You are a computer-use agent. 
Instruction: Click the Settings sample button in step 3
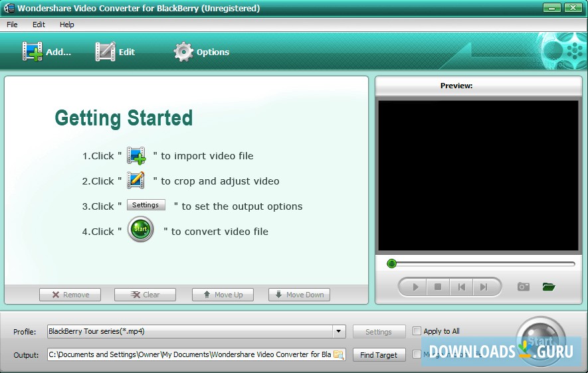point(146,205)
